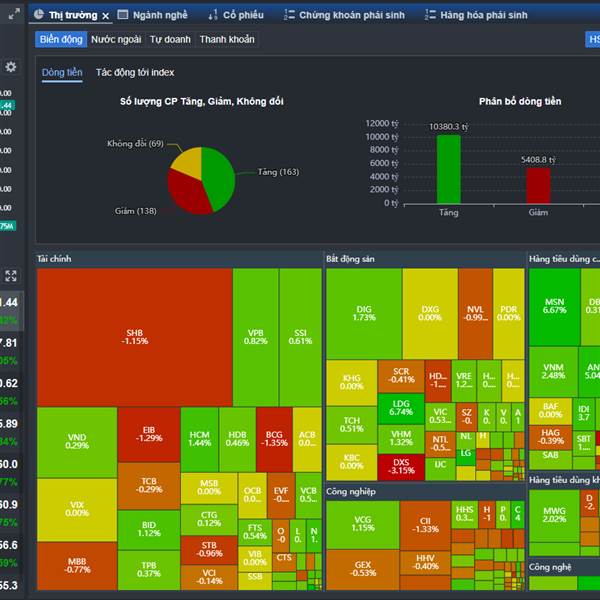Open settings via the gear icon
This screenshot has width=600, height=600.
coord(11,67)
